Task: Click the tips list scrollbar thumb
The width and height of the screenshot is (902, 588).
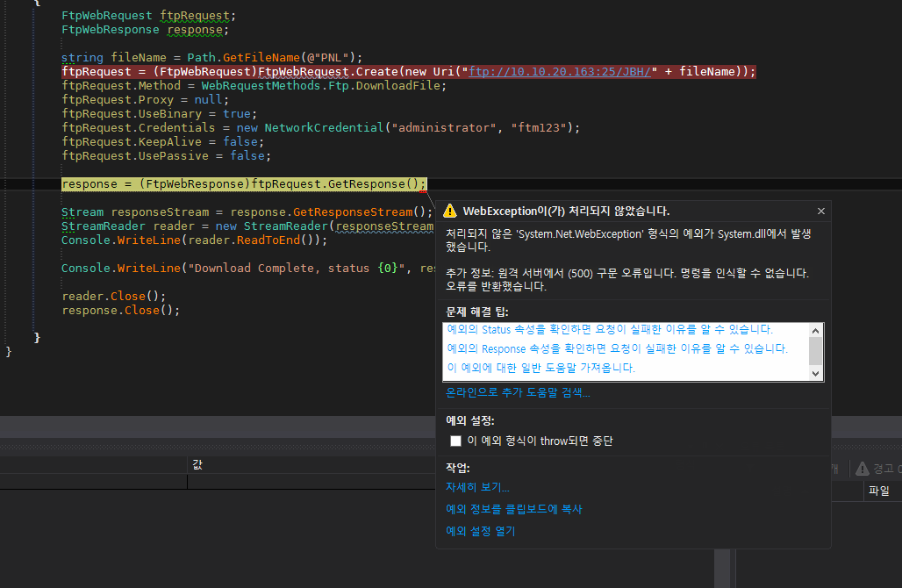Action: pyautogui.click(x=816, y=350)
